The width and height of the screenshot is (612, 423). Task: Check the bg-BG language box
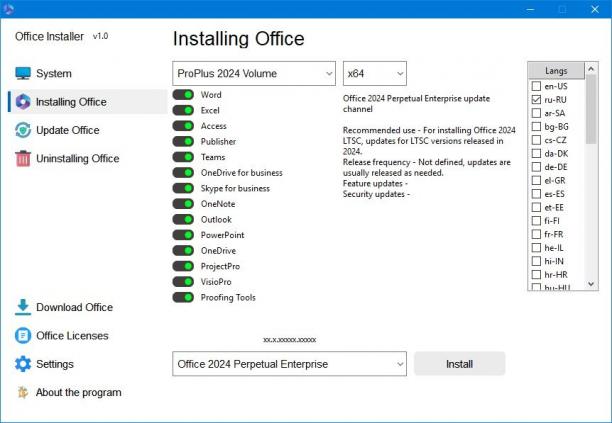pyautogui.click(x=537, y=126)
